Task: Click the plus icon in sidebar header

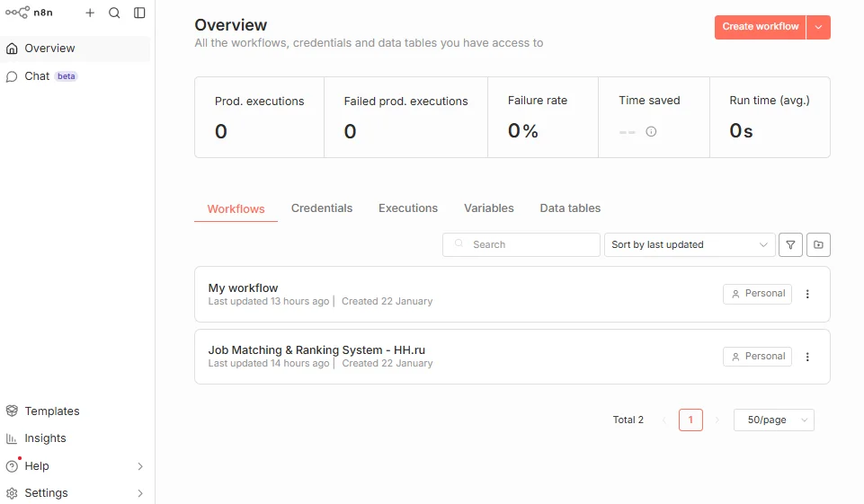Action: 90,13
